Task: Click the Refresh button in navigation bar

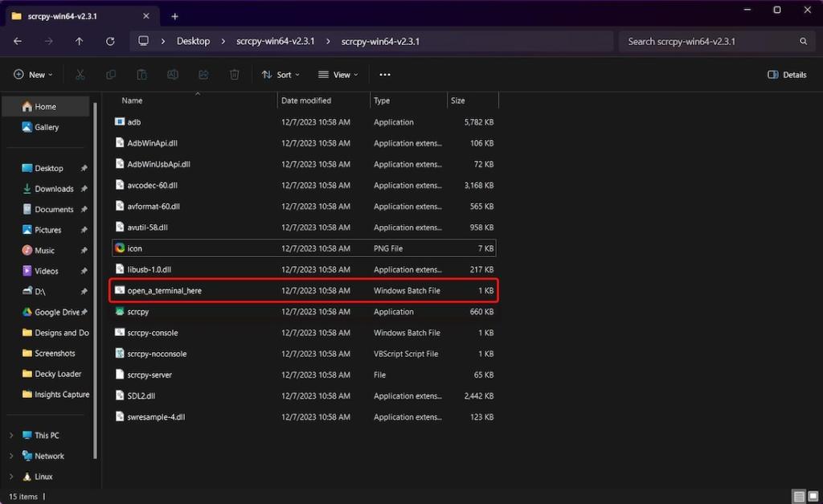Action: 110,41
